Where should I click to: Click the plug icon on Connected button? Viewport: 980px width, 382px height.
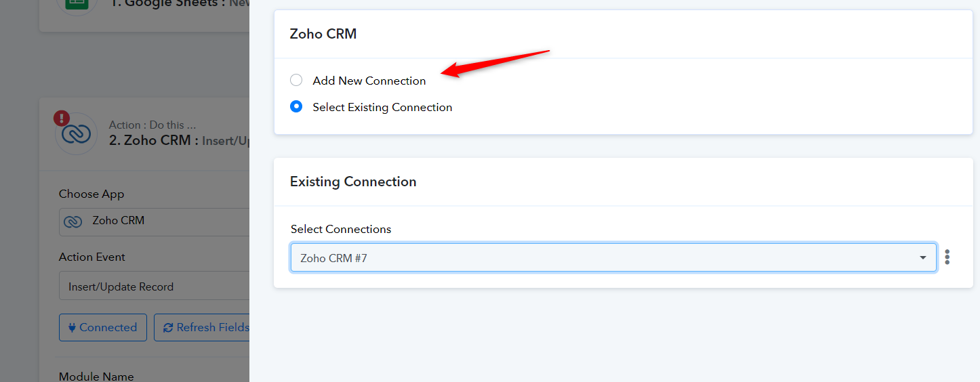[x=71, y=328]
